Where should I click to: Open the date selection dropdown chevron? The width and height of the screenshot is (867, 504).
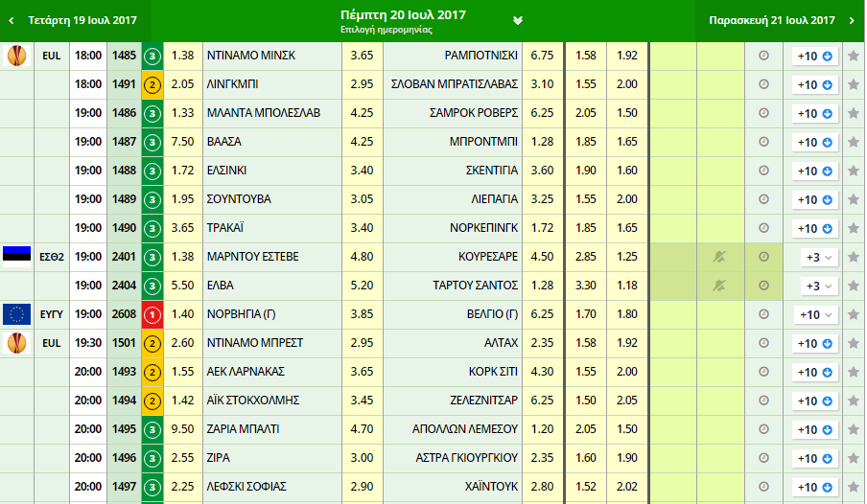(x=518, y=20)
